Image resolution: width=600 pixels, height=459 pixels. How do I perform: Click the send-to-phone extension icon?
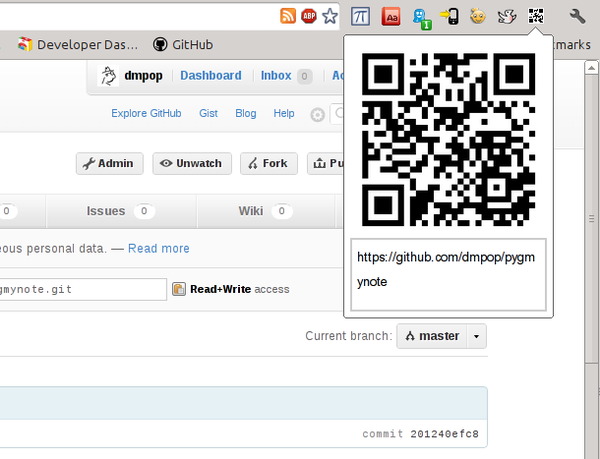click(x=449, y=16)
